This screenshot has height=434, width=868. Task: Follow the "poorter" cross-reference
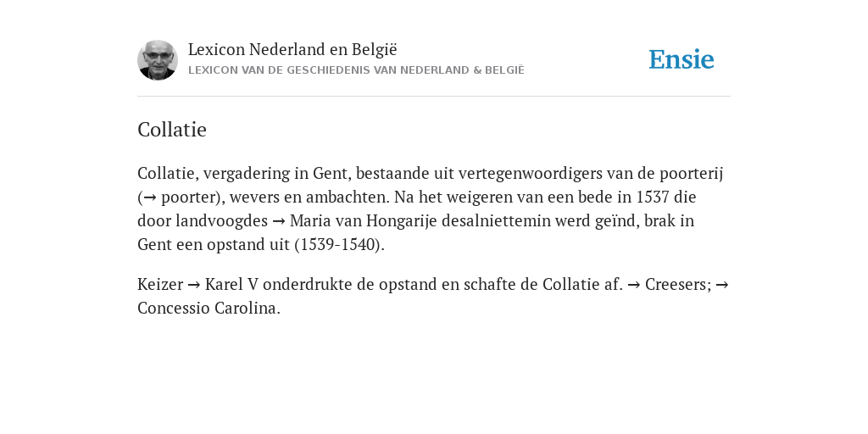(189, 197)
